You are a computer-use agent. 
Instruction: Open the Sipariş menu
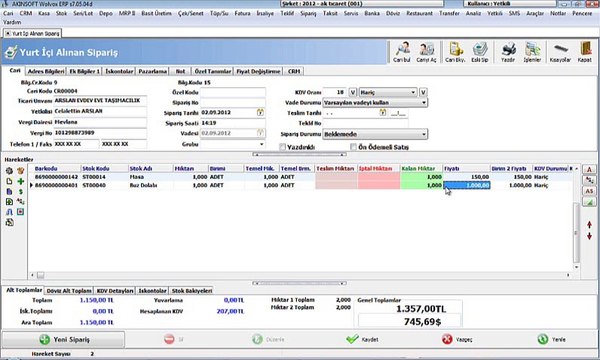(x=308, y=13)
